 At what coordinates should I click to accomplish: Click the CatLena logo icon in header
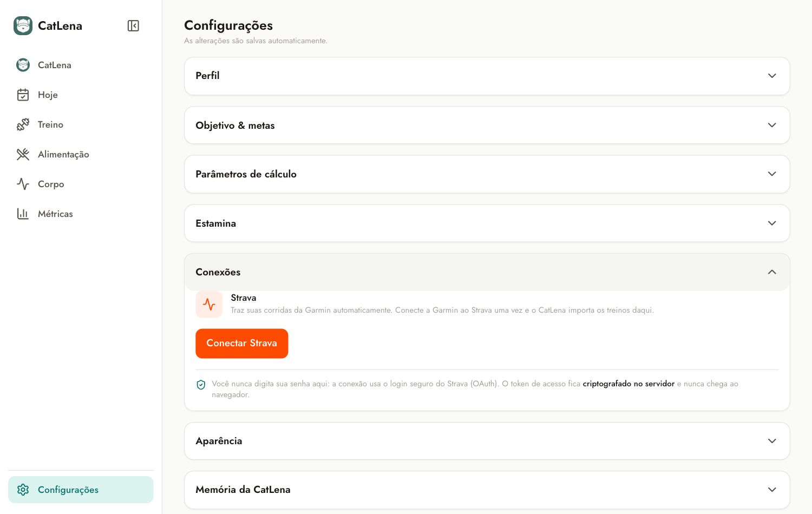[23, 25]
